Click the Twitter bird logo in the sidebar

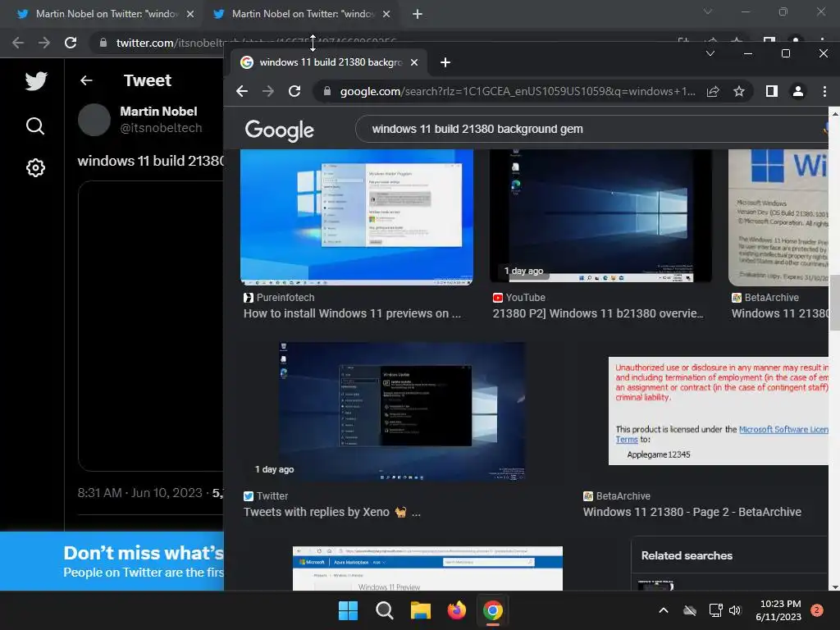coord(36,81)
